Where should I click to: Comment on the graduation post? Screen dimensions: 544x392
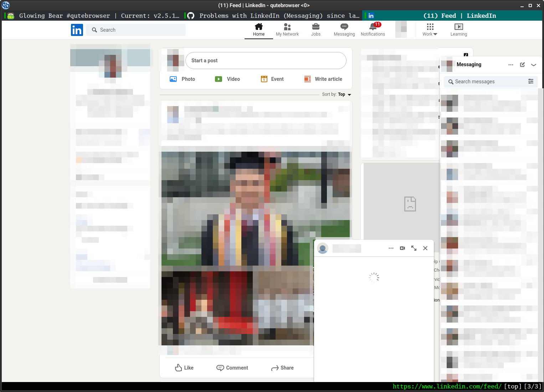tap(232, 367)
